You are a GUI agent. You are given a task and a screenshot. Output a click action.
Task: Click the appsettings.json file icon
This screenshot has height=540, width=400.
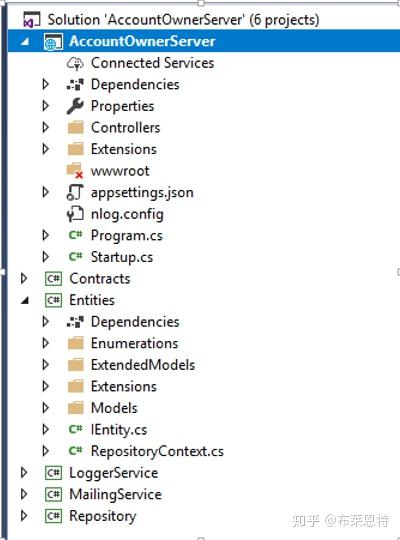point(75,193)
